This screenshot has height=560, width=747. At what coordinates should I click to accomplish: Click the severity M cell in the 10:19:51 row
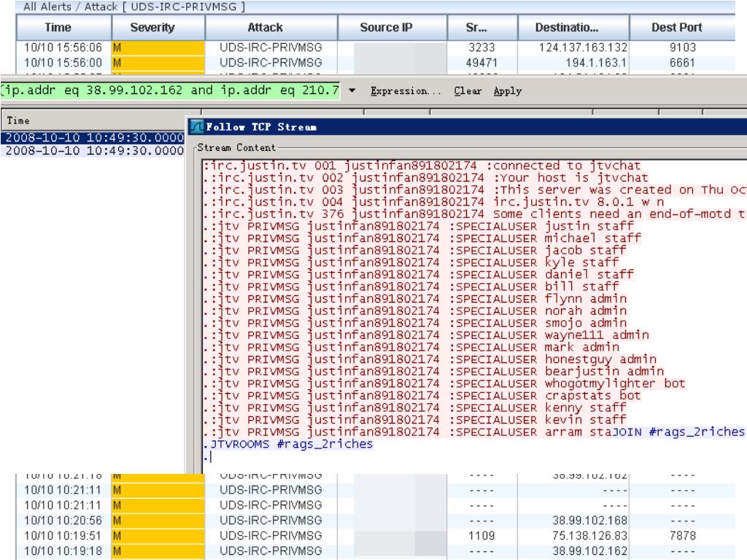[158, 536]
